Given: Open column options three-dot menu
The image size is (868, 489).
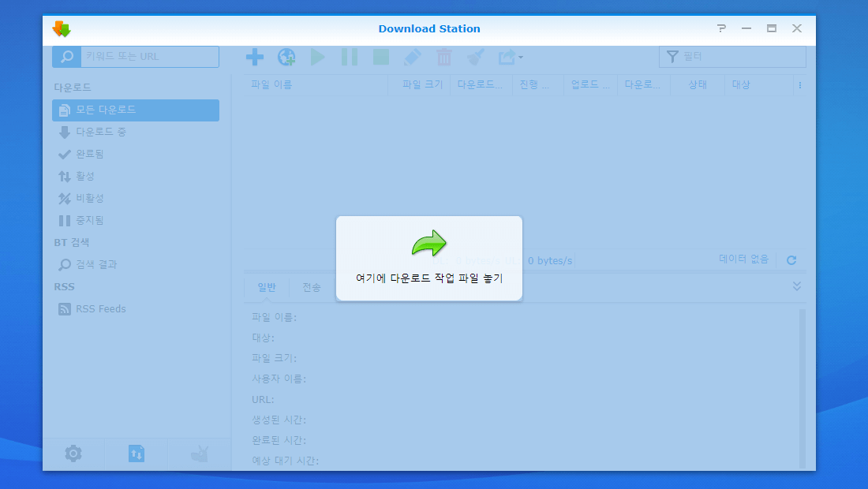Looking at the screenshot, I should point(800,85).
